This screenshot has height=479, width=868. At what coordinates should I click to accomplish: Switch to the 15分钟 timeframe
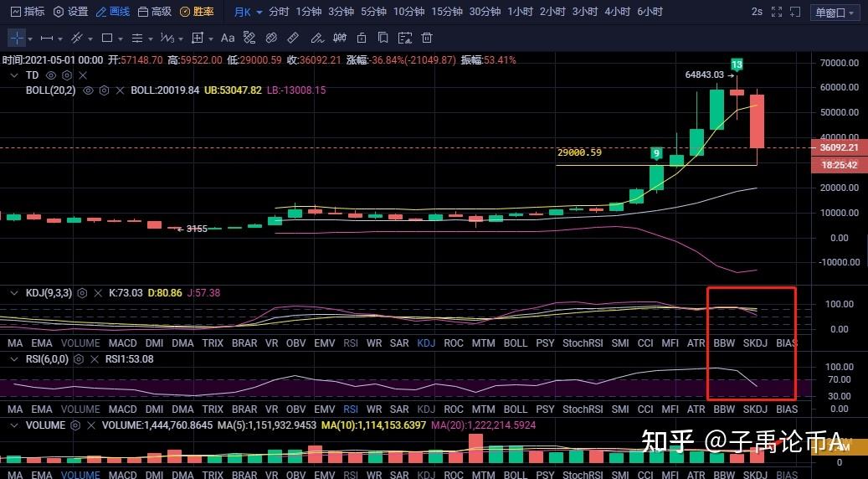(447, 12)
